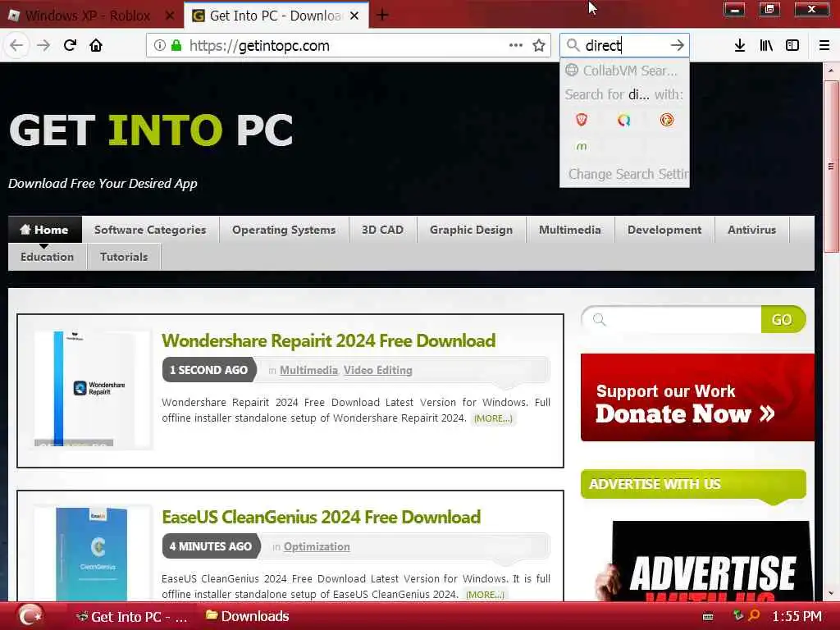The height and width of the screenshot is (630, 840).
Task: Switch to Windows XP - Roblox tab
Action: click(x=88, y=16)
